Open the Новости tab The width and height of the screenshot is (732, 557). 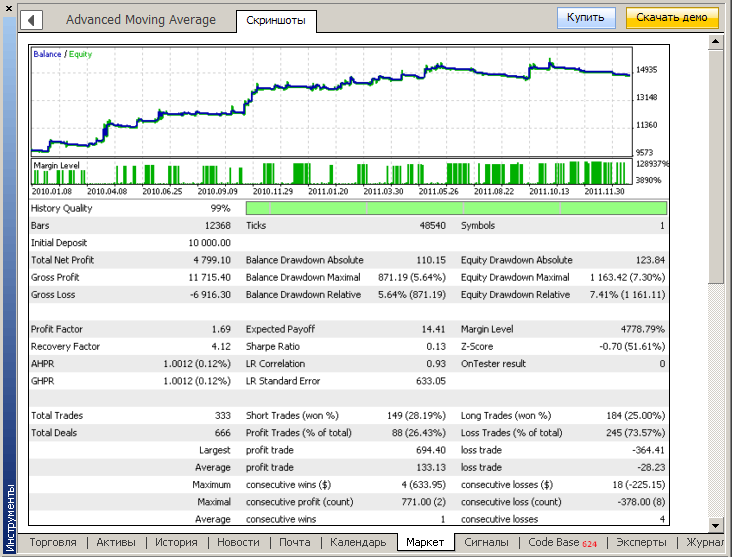pos(238,542)
